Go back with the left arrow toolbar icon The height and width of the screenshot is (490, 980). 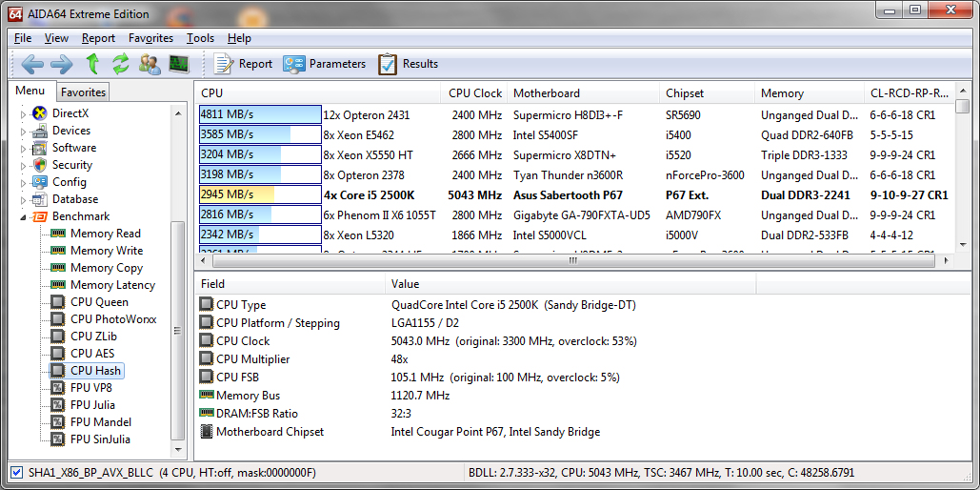pyautogui.click(x=32, y=64)
